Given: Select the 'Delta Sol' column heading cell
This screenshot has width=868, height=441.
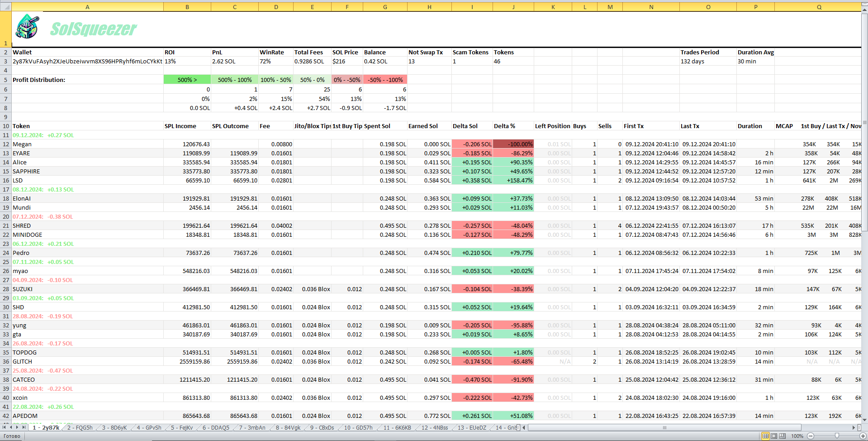Looking at the screenshot, I should [x=472, y=126].
